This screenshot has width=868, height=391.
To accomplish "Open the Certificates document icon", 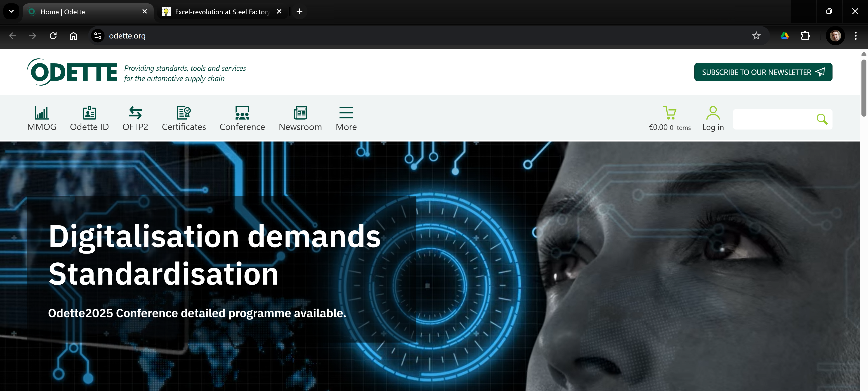I will click(x=184, y=113).
